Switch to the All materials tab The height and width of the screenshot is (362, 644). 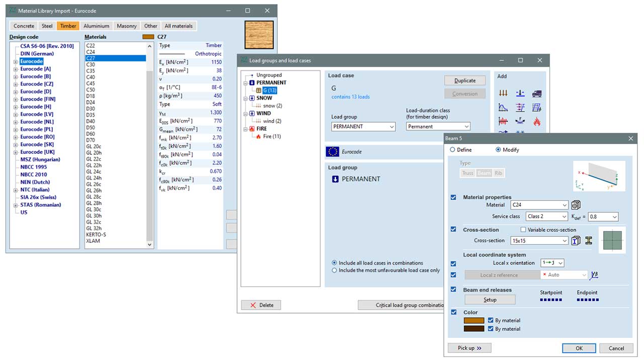(x=179, y=26)
